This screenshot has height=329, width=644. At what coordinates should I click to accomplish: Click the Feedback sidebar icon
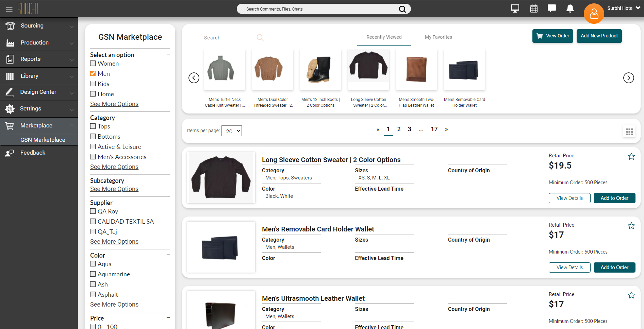(x=10, y=153)
